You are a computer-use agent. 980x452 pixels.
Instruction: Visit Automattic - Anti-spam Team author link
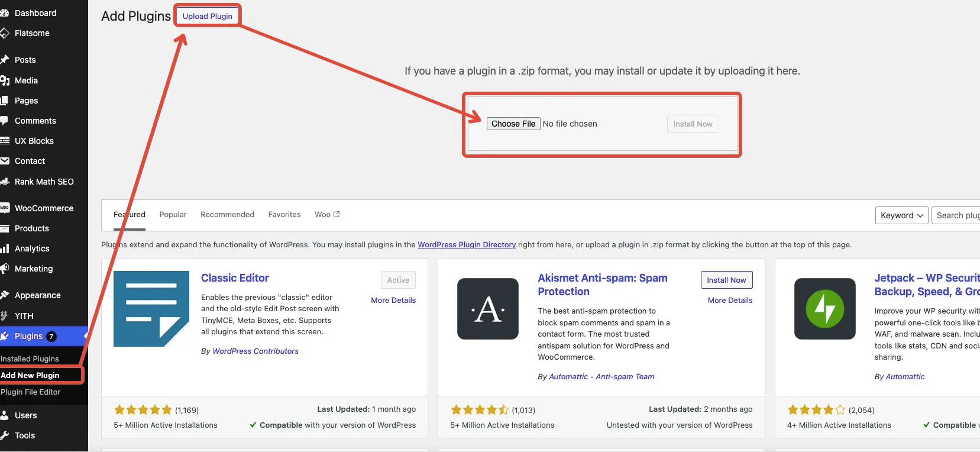601,377
